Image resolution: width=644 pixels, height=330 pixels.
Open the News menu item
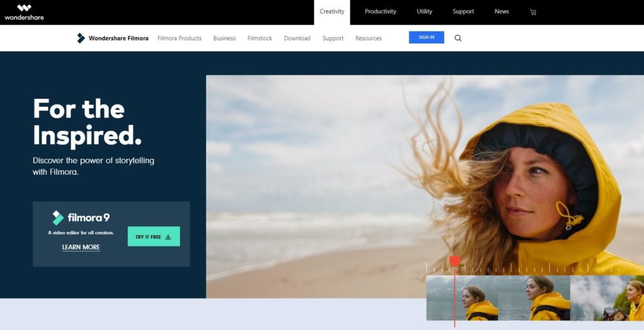click(501, 11)
